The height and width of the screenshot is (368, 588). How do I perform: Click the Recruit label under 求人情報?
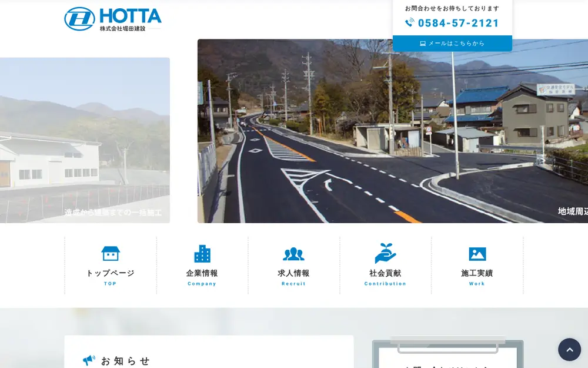293,284
